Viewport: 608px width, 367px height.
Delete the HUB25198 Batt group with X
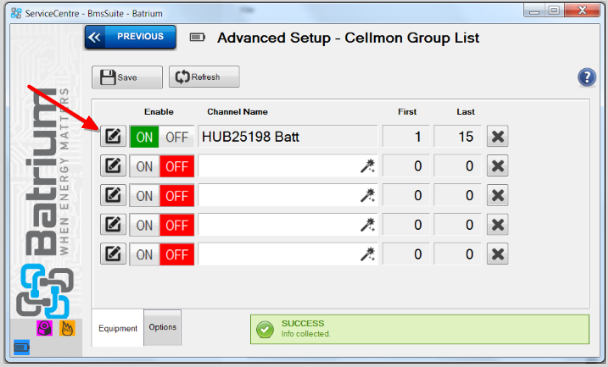[498, 136]
